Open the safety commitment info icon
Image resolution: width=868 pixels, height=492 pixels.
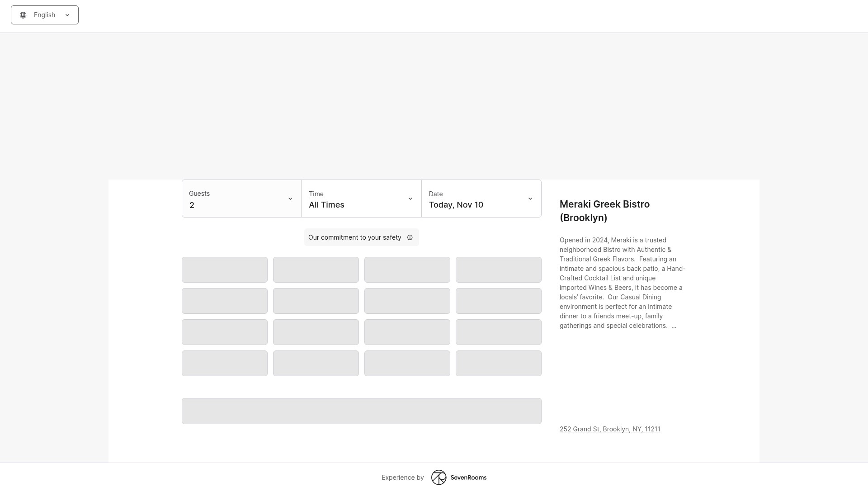pos(410,237)
